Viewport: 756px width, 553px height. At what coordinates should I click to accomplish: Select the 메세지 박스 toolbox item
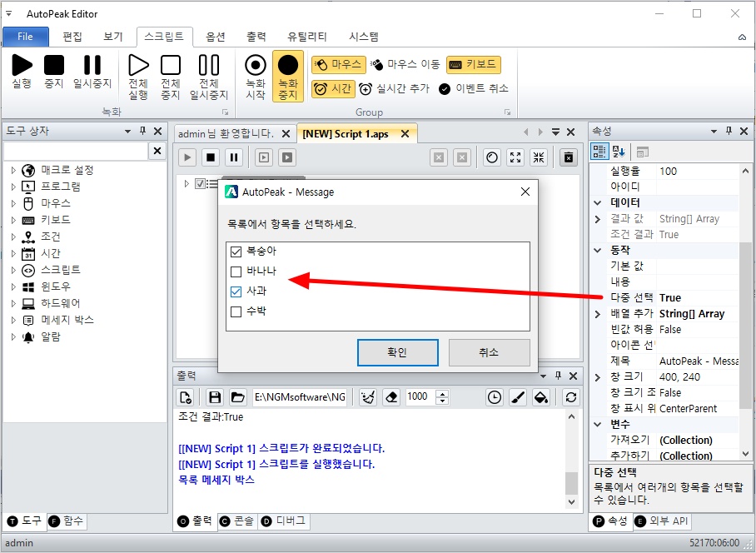(x=67, y=320)
